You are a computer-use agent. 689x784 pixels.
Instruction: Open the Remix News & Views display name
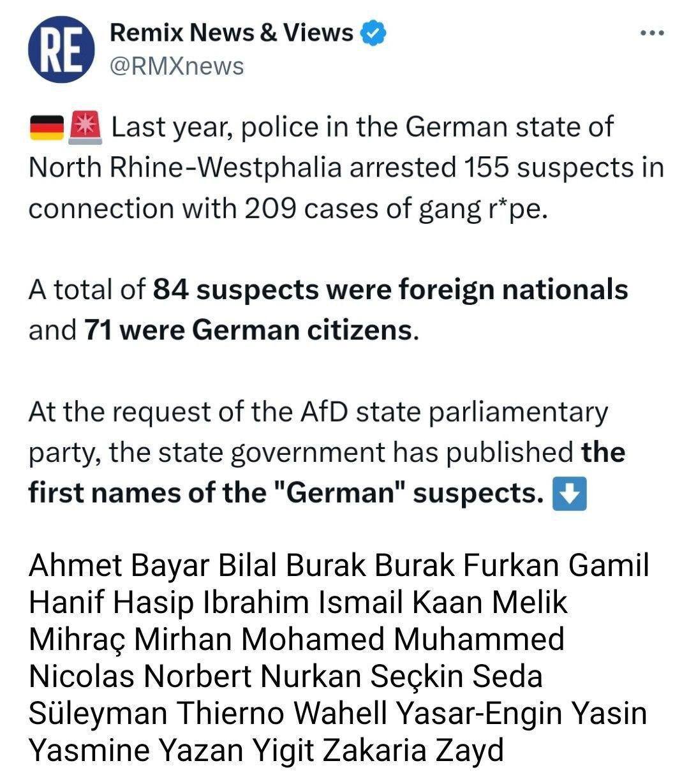tap(232, 33)
